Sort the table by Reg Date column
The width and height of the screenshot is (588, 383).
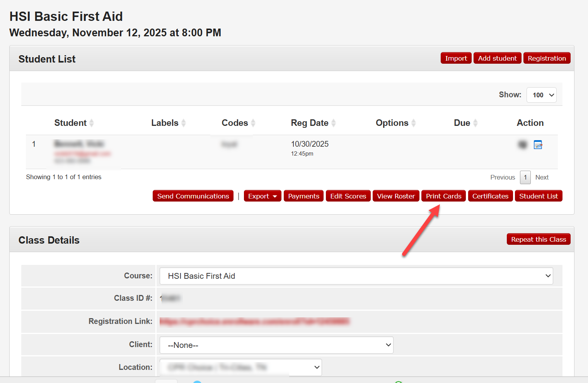pyautogui.click(x=314, y=123)
